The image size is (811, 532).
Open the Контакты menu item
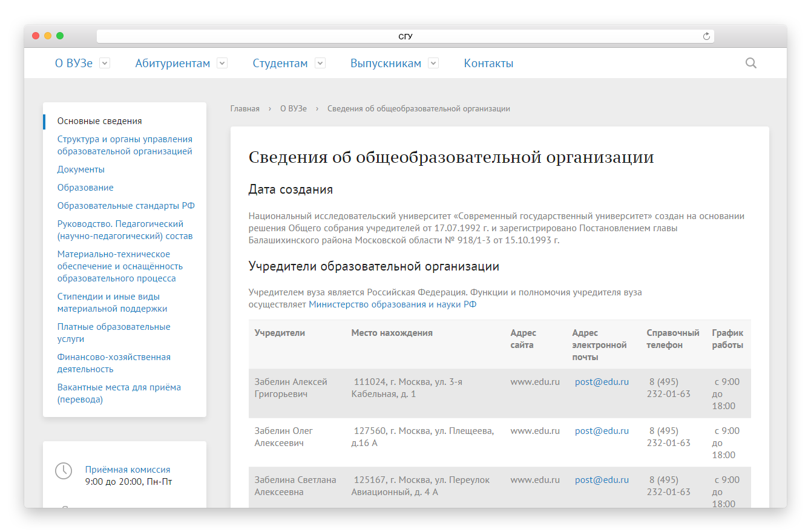[x=488, y=64]
